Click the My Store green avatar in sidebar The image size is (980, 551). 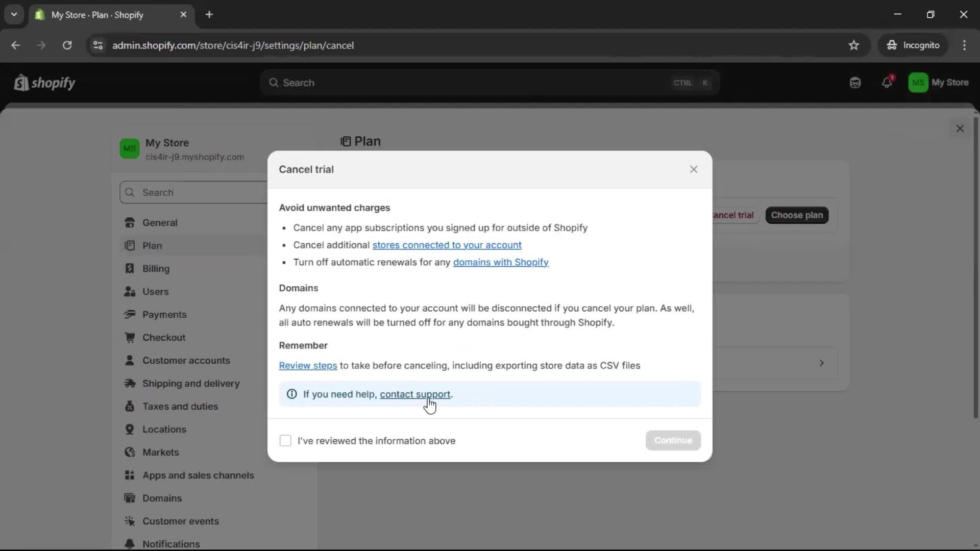point(129,149)
